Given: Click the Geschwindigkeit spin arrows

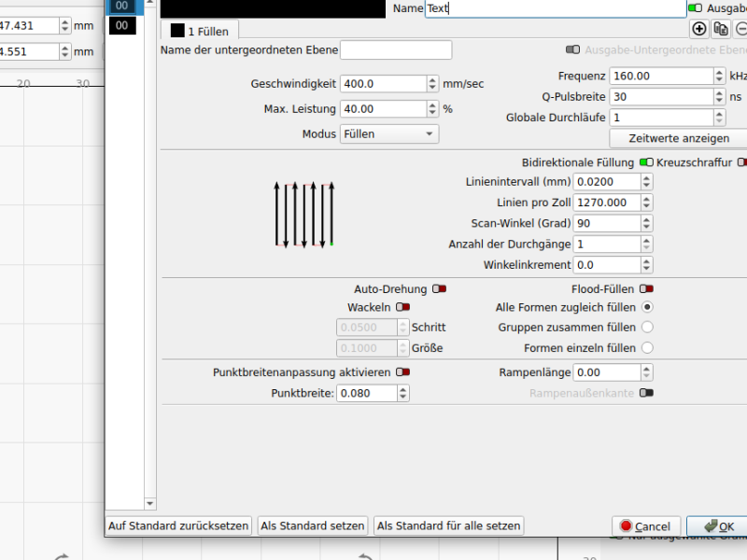Looking at the screenshot, I should point(432,84).
